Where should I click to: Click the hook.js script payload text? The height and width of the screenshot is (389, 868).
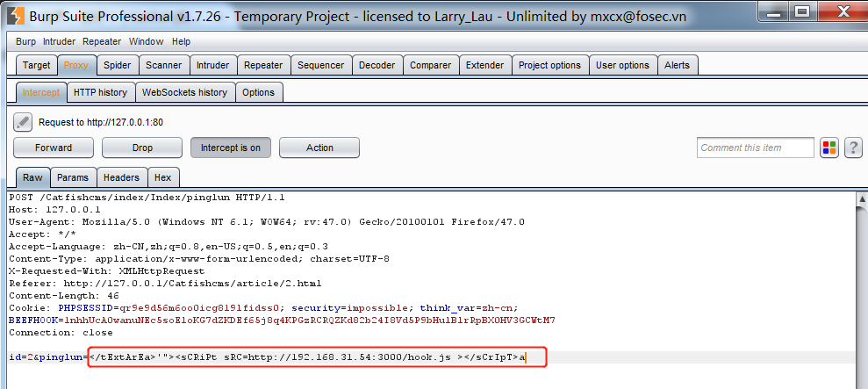tap(307, 357)
